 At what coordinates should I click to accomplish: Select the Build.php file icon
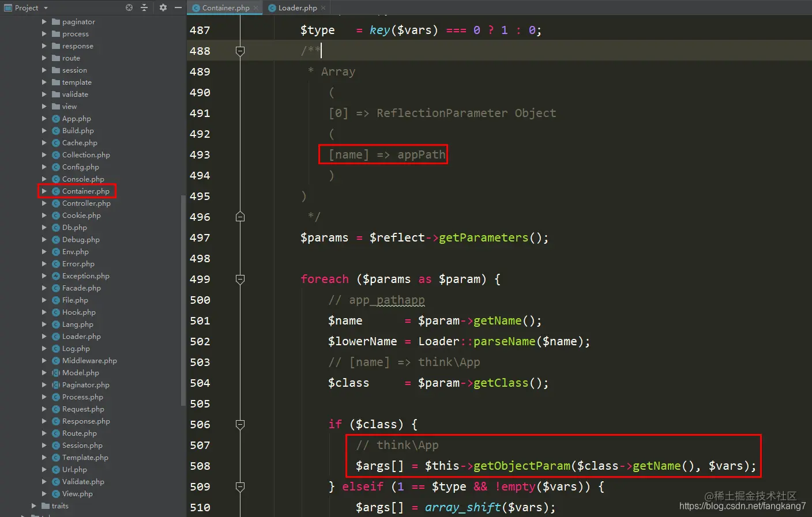click(x=56, y=131)
